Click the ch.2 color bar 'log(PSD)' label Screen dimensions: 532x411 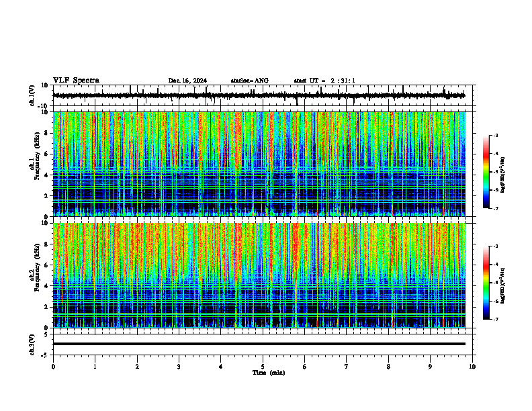point(503,285)
